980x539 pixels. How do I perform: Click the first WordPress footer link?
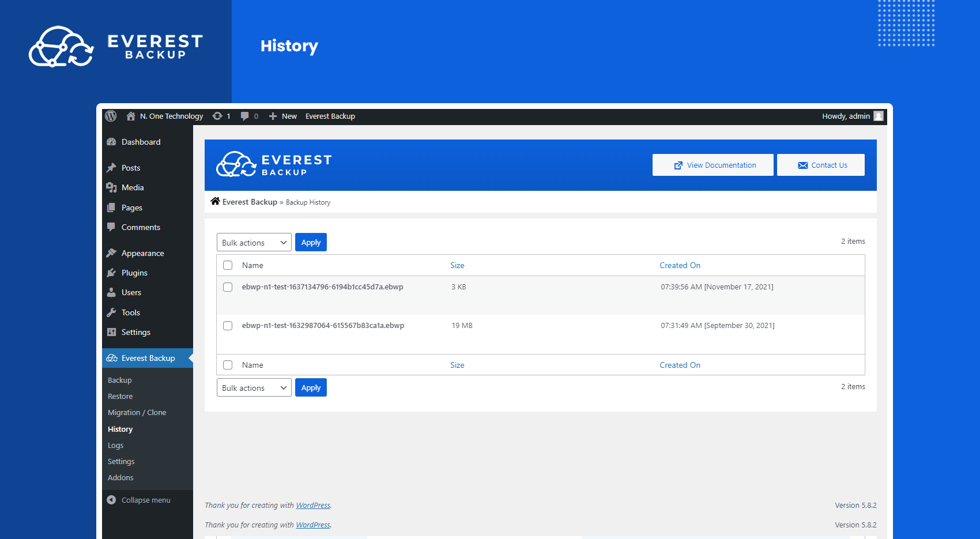(313, 506)
